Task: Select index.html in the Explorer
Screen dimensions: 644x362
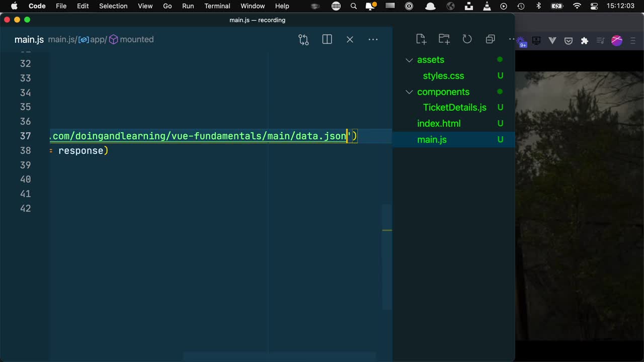Action: pos(439,124)
